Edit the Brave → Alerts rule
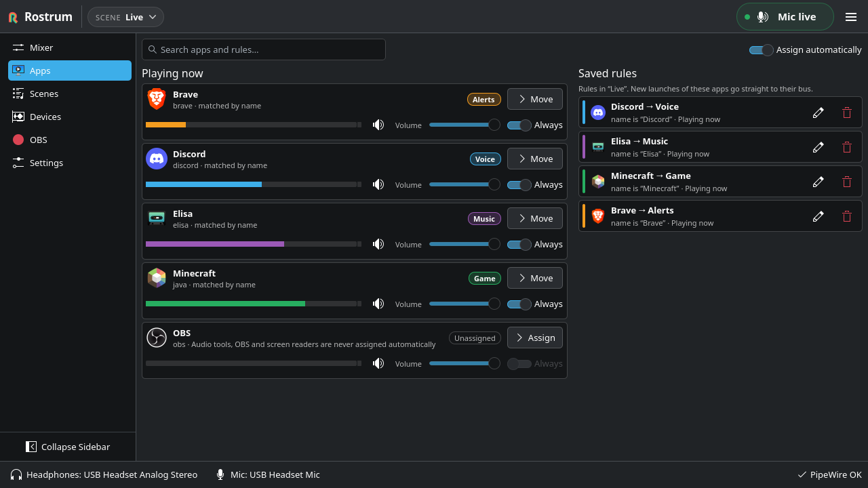Image resolution: width=868 pixels, height=488 pixels. coord(818,216)
